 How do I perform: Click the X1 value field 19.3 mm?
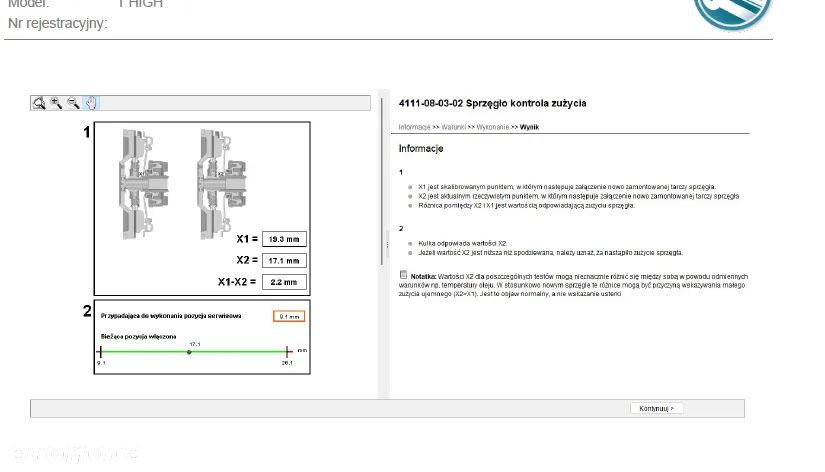coord(284,239)
